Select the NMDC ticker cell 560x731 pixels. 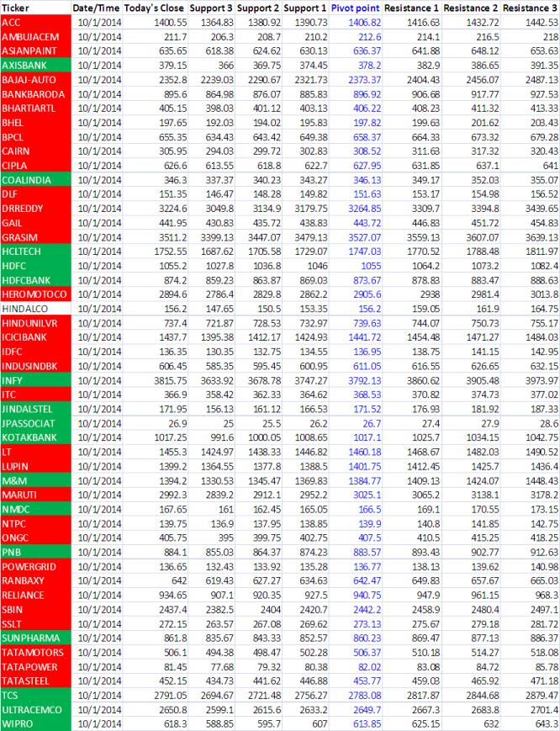tap(36, 509)
